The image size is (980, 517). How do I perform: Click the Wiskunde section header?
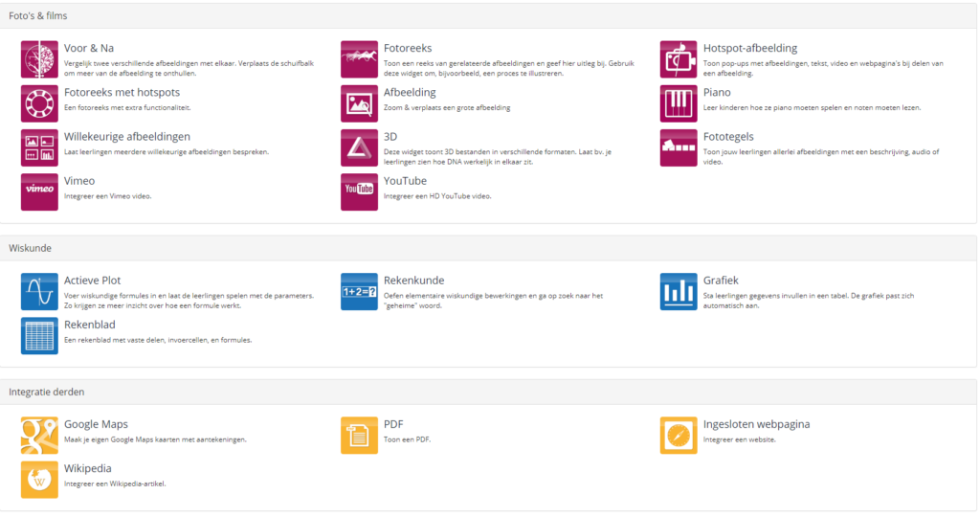(x=31, y=248)
